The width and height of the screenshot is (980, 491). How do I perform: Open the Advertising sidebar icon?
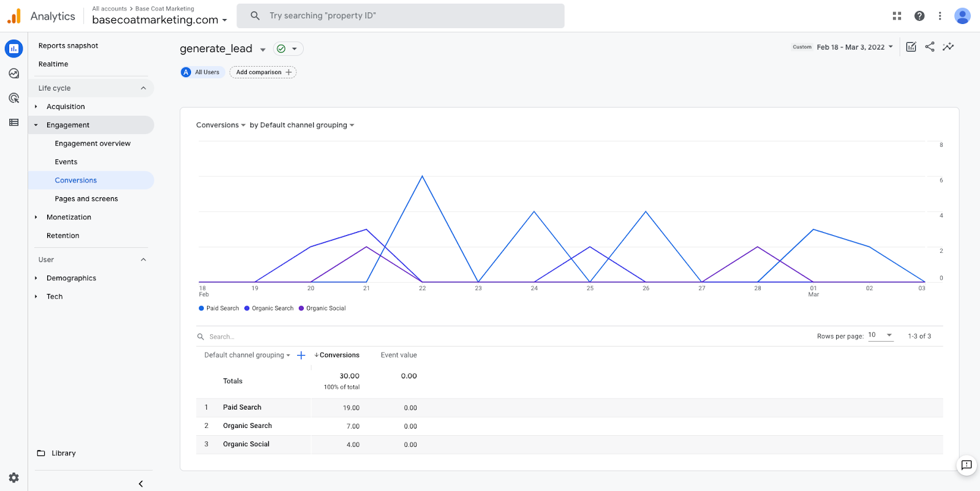(13, 98)
